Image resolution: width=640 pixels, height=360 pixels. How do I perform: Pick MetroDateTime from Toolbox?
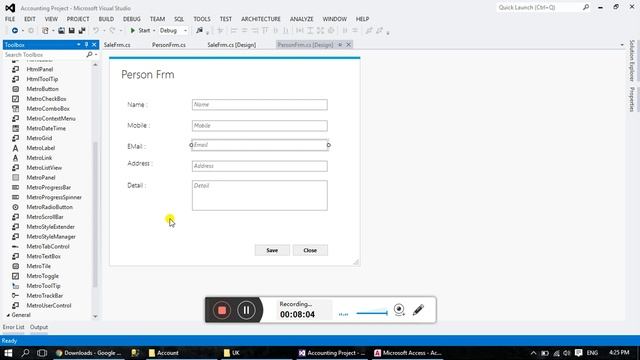[46, 128]
